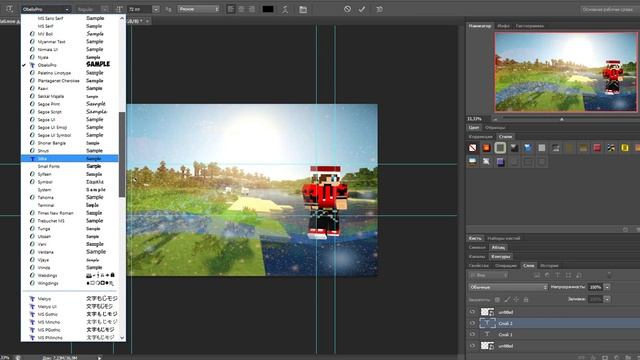Open the layer fill dropdown arrow
The image size is (640, 360).
[607, 299]
